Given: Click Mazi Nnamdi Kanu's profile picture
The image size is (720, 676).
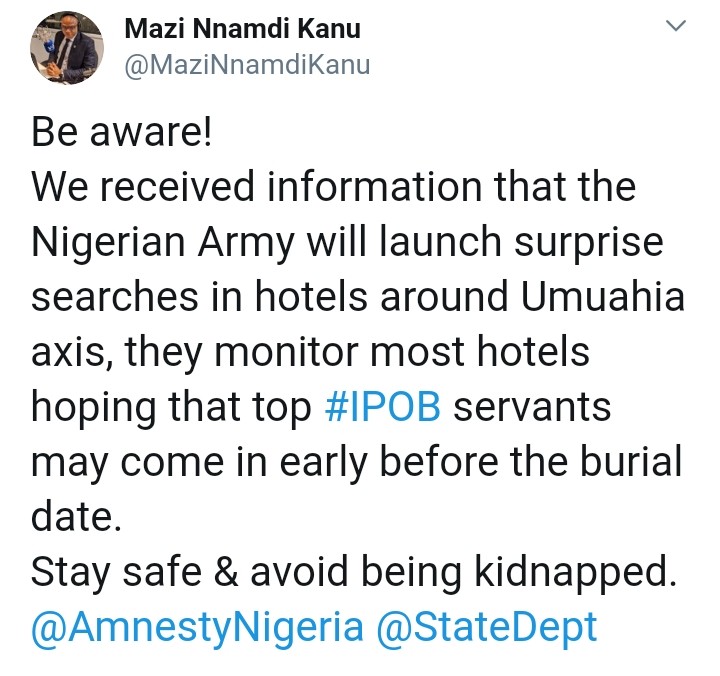Looking at the screenshot, I should click(x=67, y=48).
